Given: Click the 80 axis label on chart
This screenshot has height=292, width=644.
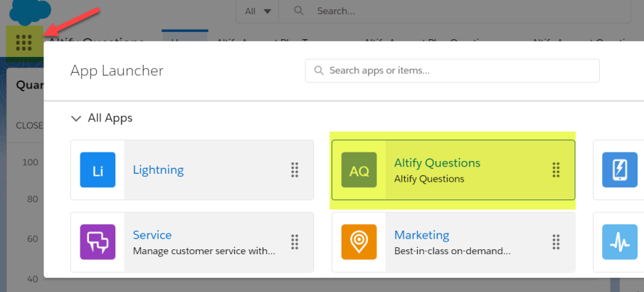Looking at the screenshot, I should [32, 199].
